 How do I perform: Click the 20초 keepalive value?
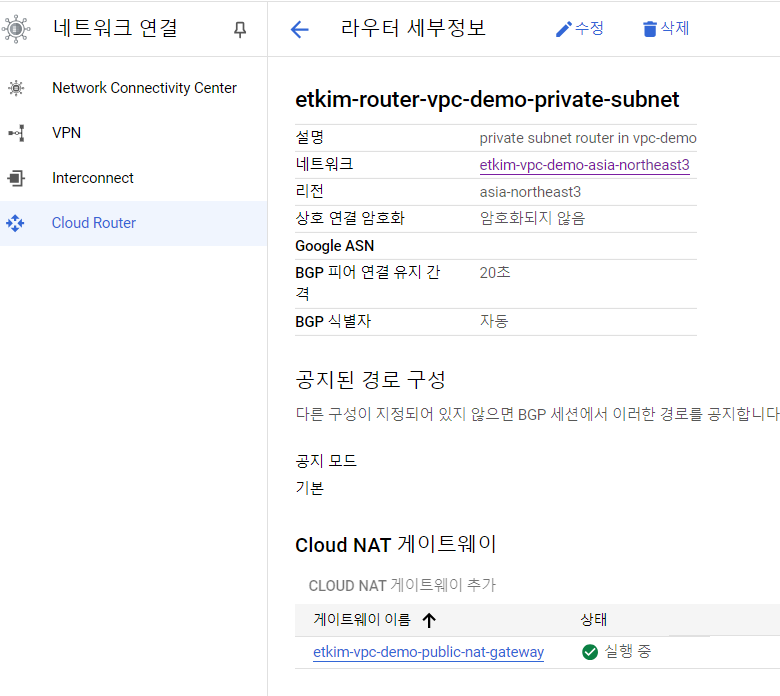(x=495, y=272)
